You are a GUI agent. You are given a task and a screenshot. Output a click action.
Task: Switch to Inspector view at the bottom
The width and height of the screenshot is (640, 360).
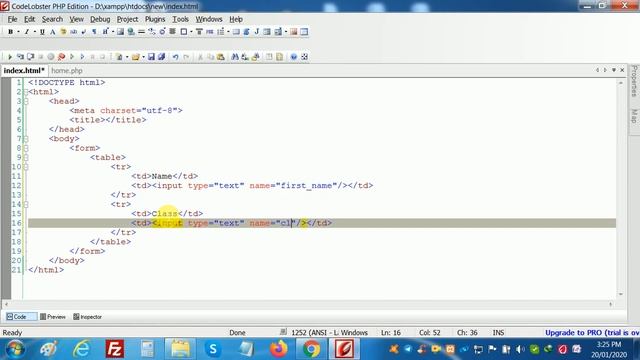[x=87, y=317]
